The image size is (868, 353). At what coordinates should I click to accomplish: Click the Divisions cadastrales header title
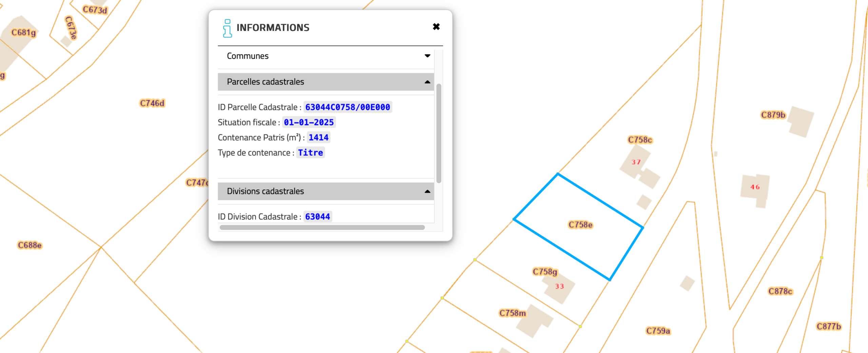265,191
